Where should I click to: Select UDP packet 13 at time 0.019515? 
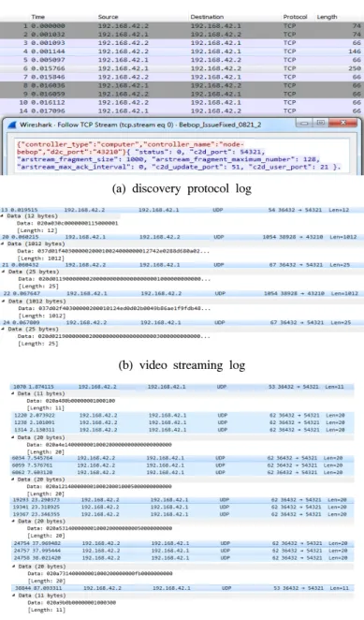pos(182,210)
